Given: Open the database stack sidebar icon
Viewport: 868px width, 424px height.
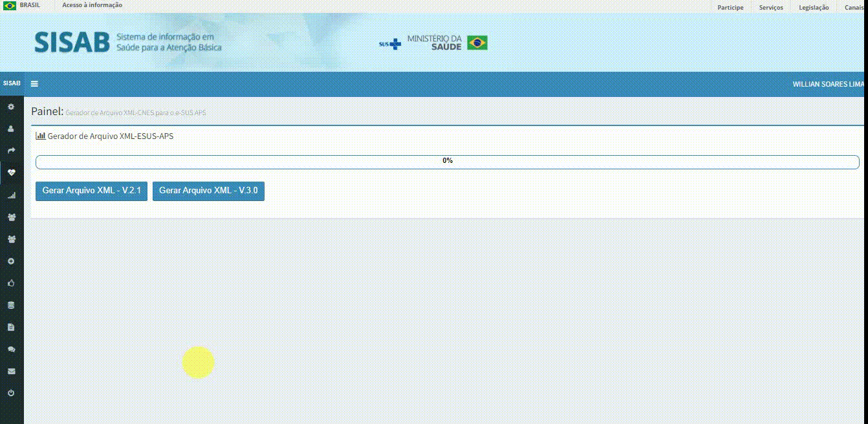Looking at the screenshot, I should (11, 305).
